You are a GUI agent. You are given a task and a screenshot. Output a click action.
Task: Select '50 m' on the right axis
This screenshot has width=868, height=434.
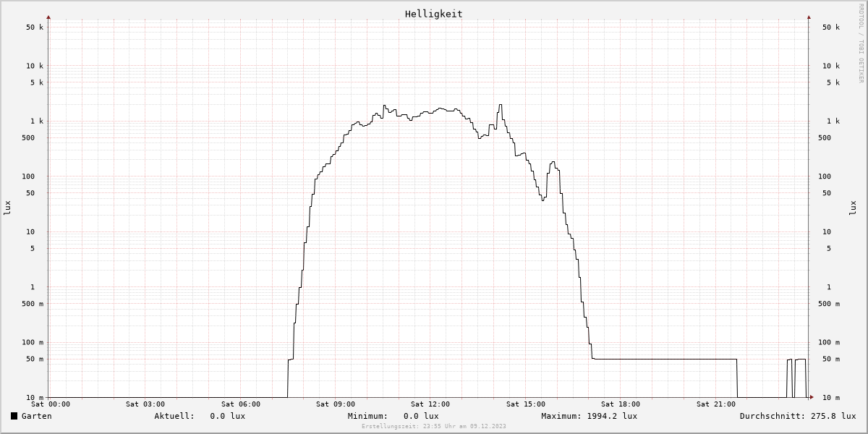pos(831,359)
